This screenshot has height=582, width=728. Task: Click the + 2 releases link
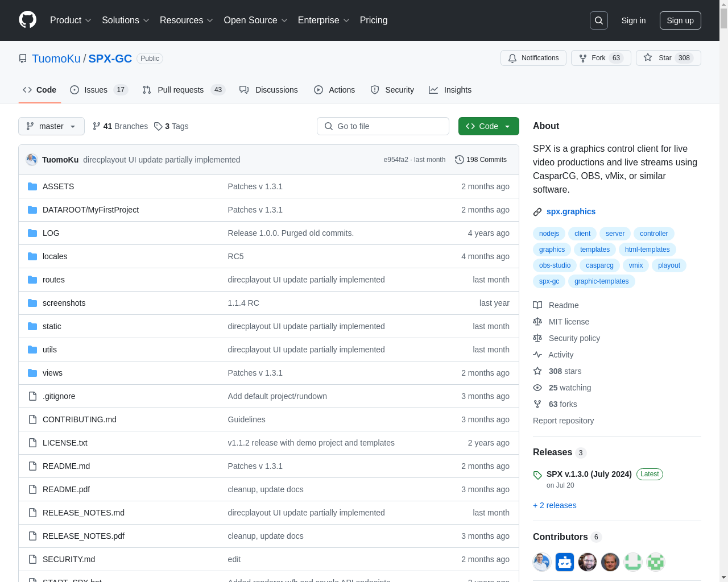[x=555, y=505]
